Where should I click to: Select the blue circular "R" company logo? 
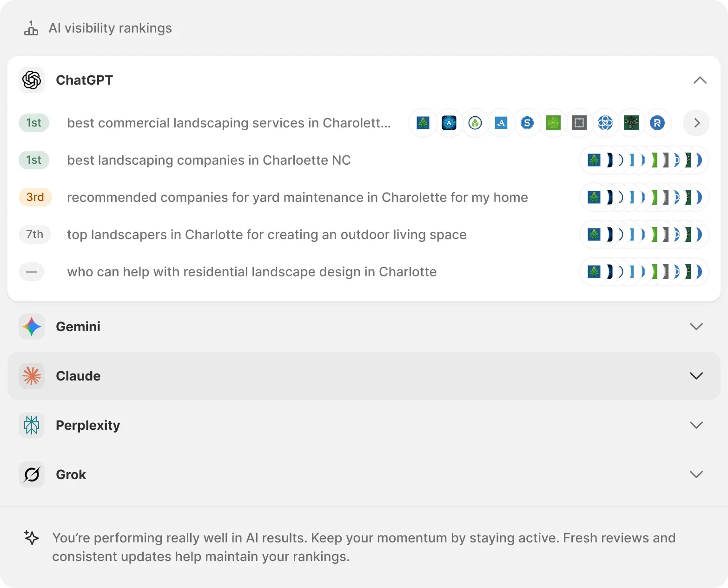point(657,123)
